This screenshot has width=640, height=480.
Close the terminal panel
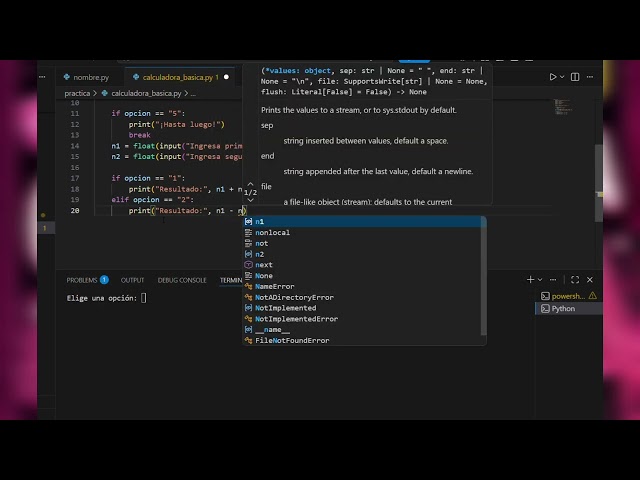click(590, 280)
